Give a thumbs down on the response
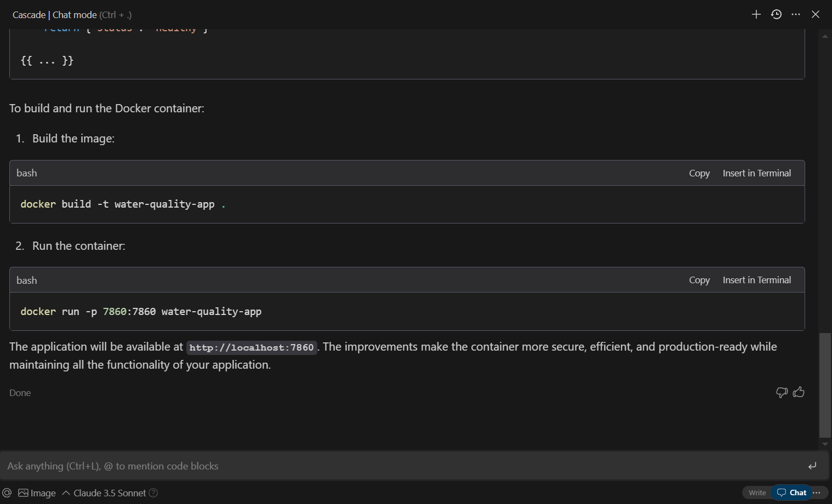 click(782, 392)
